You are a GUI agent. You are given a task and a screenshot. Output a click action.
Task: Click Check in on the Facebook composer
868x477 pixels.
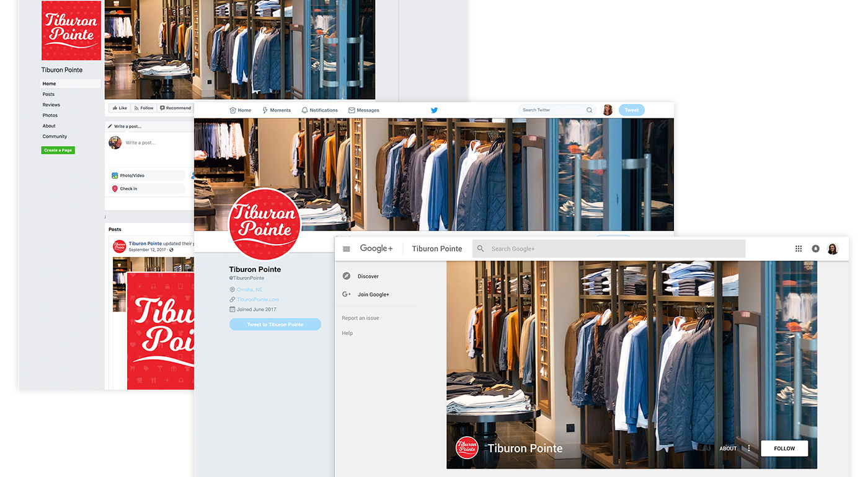point(148,189)
